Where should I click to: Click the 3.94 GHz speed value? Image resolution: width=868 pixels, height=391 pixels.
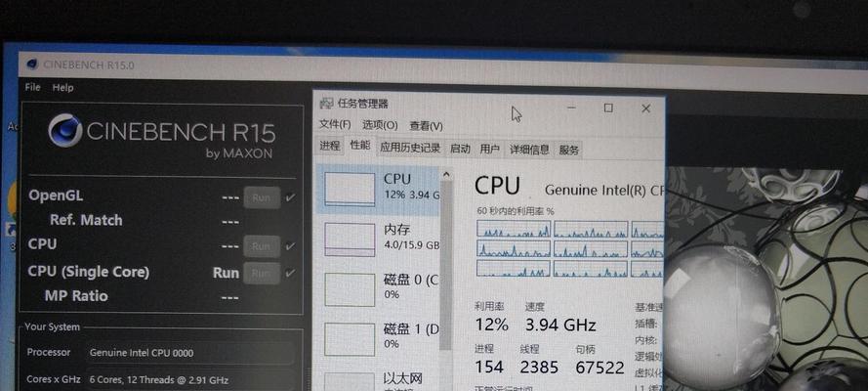[x=560, y=326]
